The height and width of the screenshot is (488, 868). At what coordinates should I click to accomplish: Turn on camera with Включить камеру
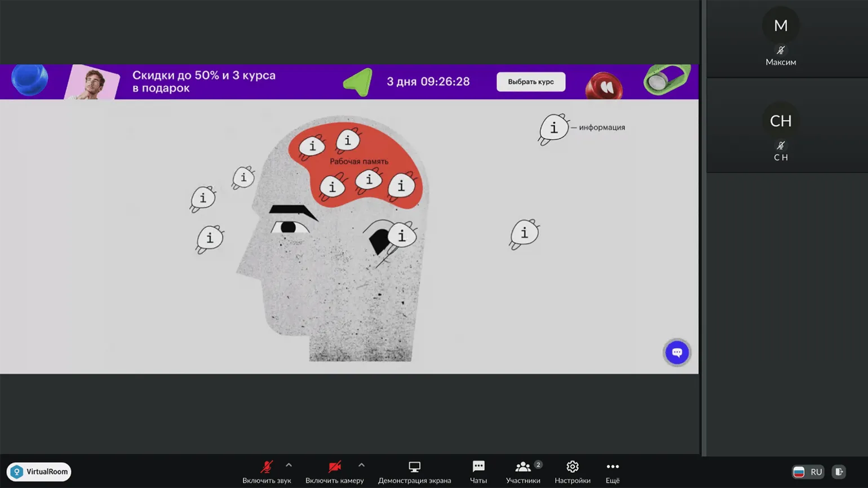(334, 467)
